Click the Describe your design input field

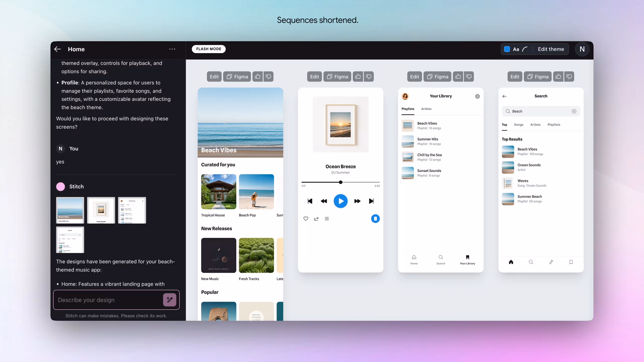(x=106, y=300)
